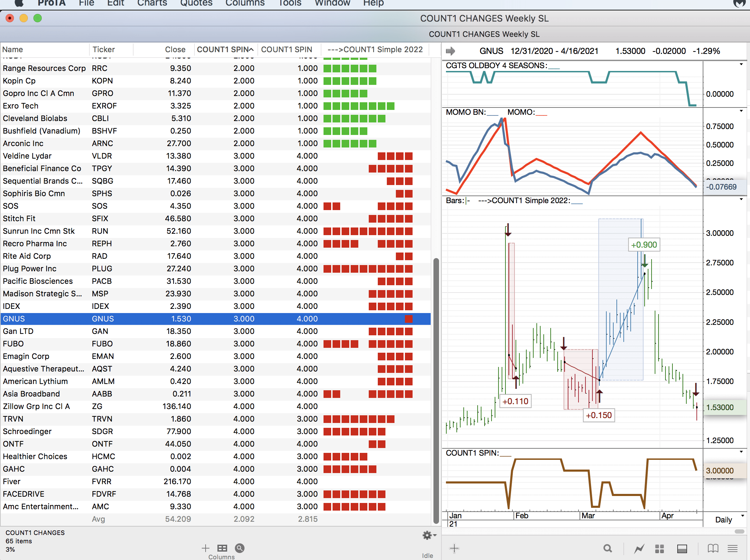Expand CGTS OLDBOY 4 SEASONS pane arrow
The height and width of the screenshot is (560, 750).
[741, 64]
